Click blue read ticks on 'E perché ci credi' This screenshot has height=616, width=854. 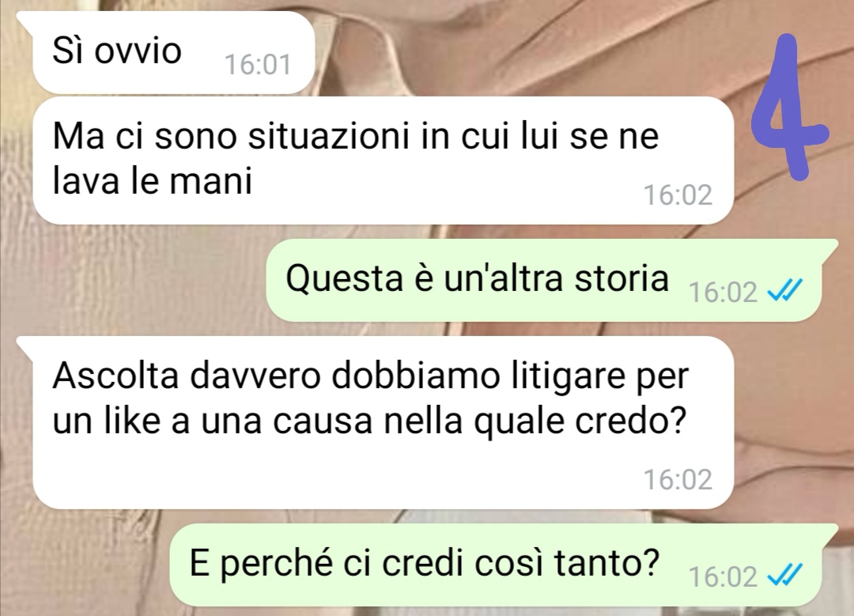click(784, 574)
